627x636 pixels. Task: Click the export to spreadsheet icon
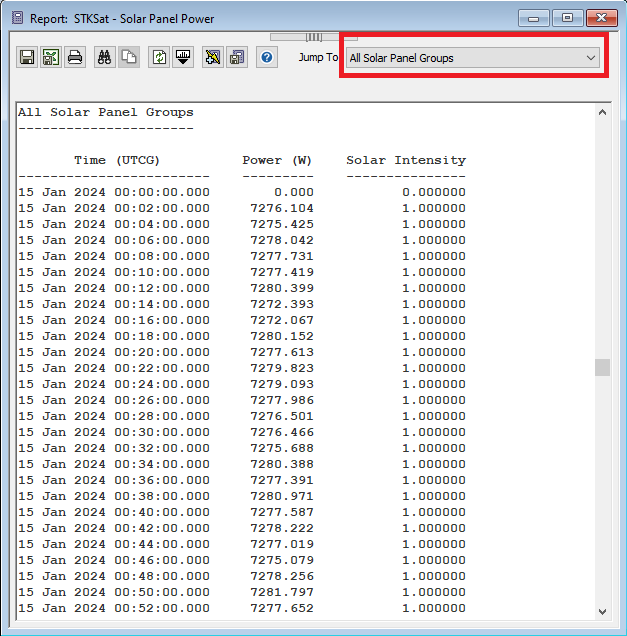point(51,57)
